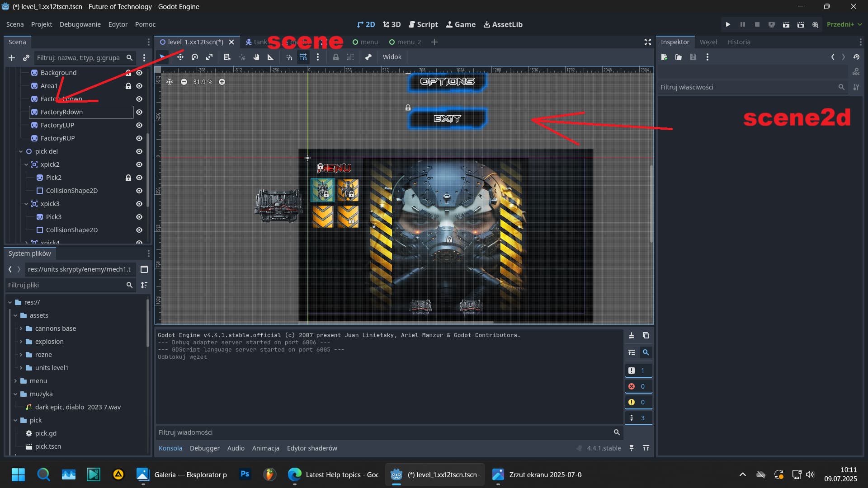Click the instance child scene link icon
Screen dimensions: 868x488
click(26, 58)
